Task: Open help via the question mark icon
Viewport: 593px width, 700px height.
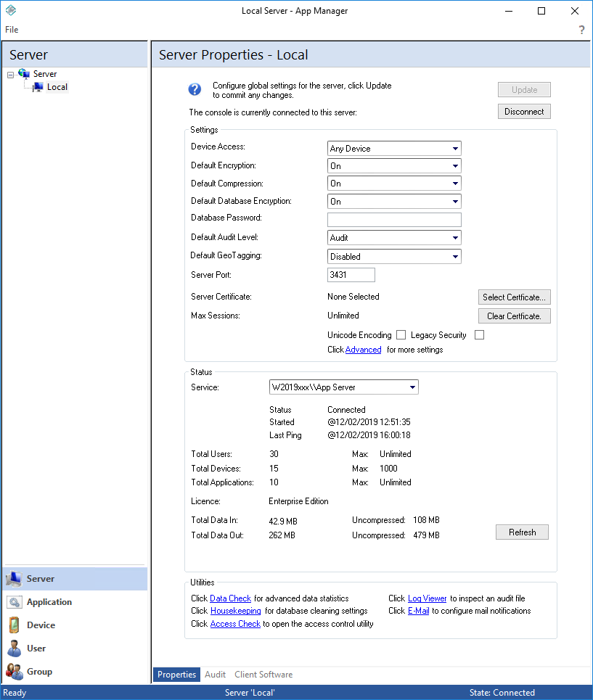Action: pyautogui.click(x=581, y=30)
